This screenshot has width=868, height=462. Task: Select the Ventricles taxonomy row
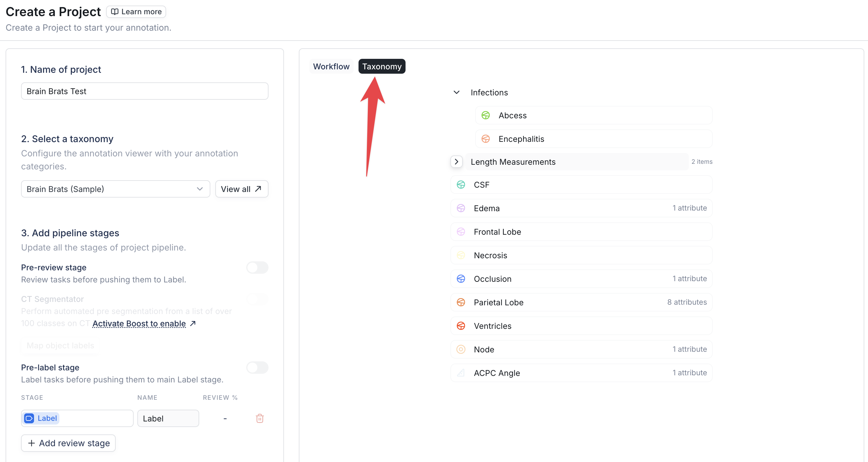[x=581, y=326]
